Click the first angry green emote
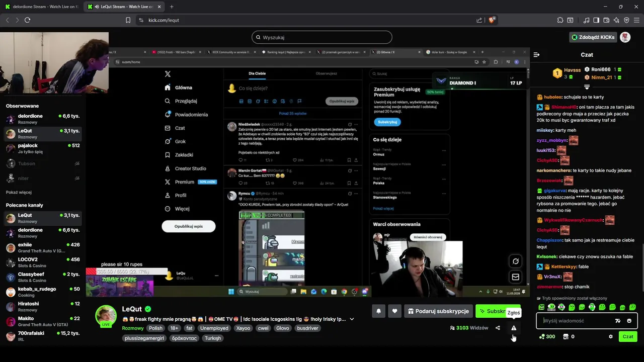Image resolution: width=644 pixels, height=362 pixels. tap(541, 307)
